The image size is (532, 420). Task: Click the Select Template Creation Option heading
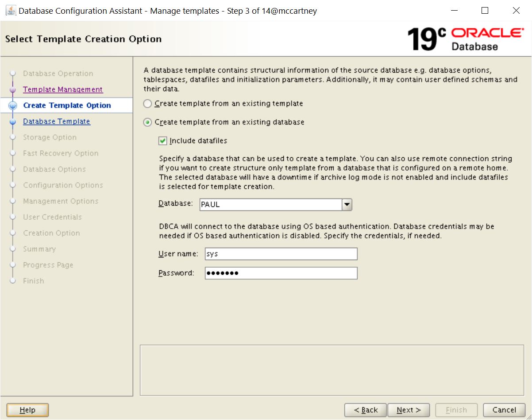pos(83,39)
